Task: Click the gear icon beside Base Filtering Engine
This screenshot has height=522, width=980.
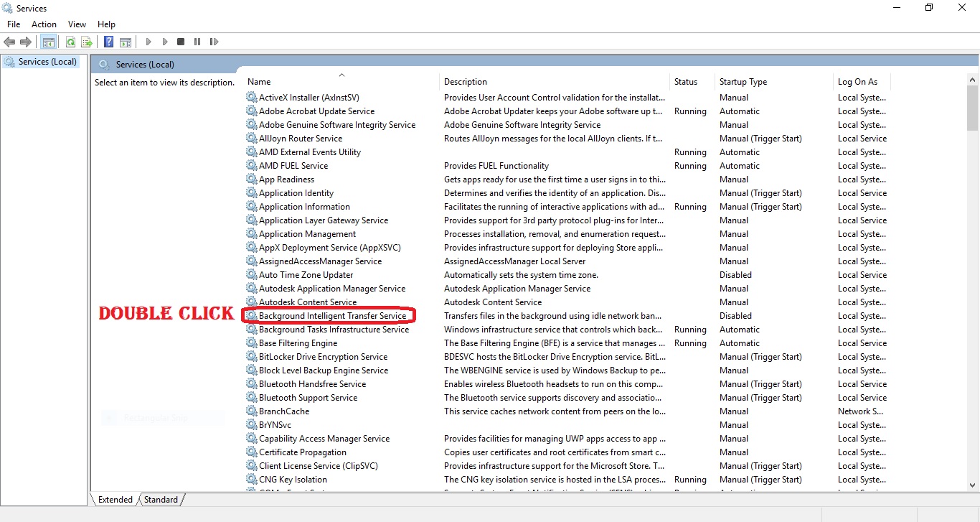Action: pos(251,342)
